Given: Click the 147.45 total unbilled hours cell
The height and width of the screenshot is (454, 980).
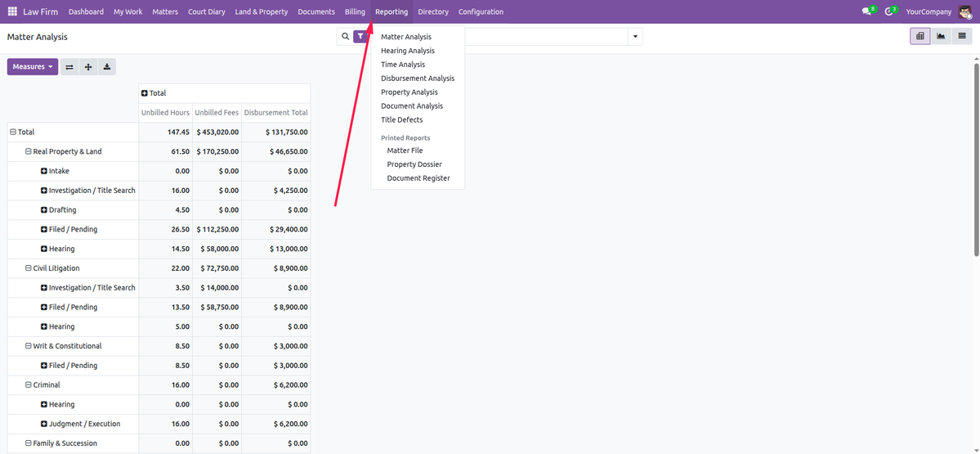Looking at the screenshot, I should pyautogui.click(x=165, y=132).
